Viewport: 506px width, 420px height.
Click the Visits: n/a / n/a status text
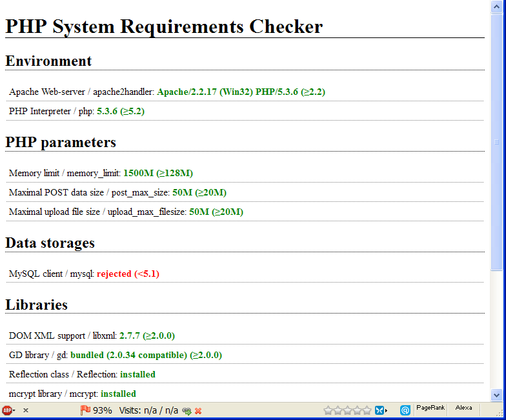(148, 410)
